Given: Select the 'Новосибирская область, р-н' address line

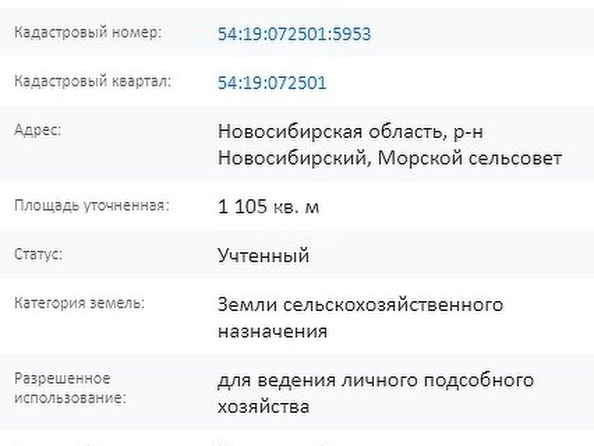Looking at the screenshot, I should coord(350,131).
